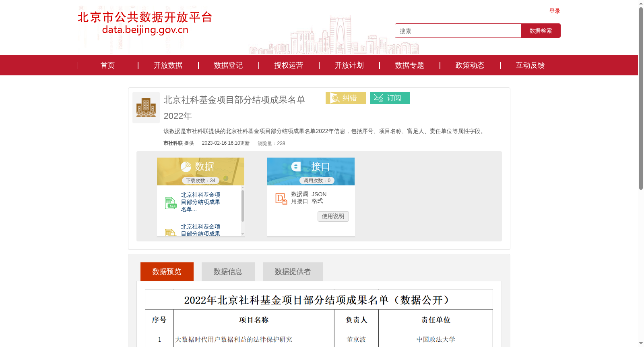The height and width of the screenshot is (347, 644).
Task: Open the 授权运营 navigation item
Action: point(289,65)
